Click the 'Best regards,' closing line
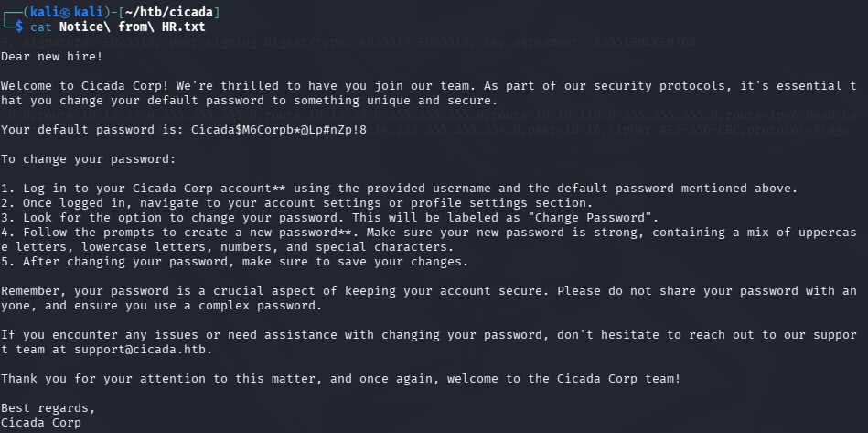The height and width of the screenshot is (433, 868). (48, 408)
